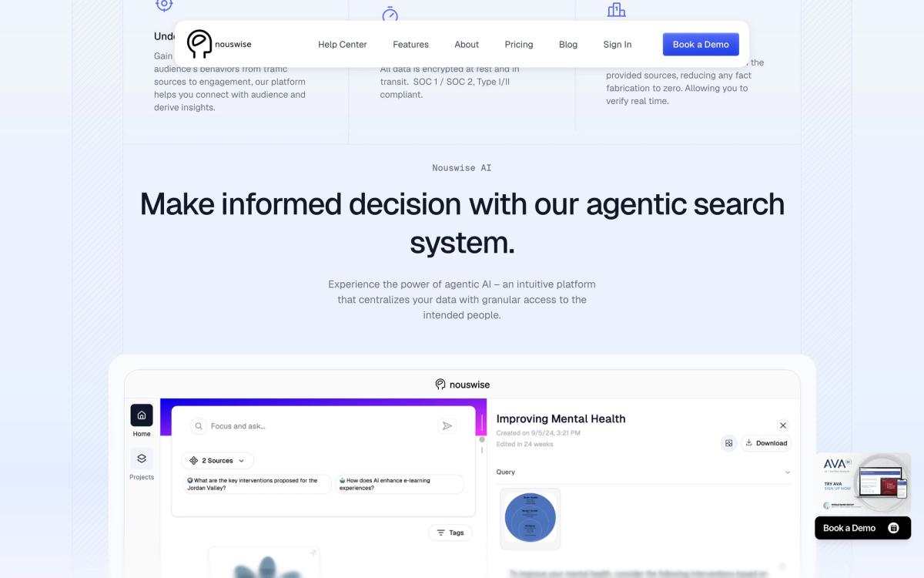Screen dimensions: 924x578
Task: Open the Help Center page
Action: 343,45
